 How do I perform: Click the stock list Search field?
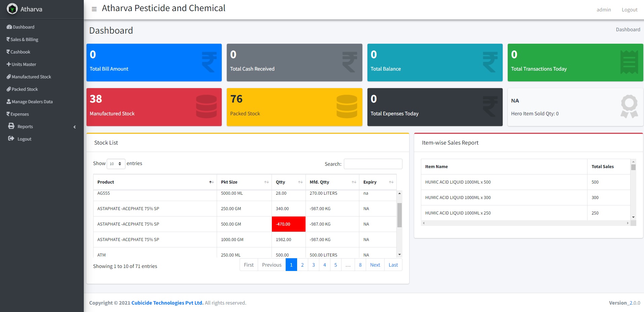coord(373,164)
